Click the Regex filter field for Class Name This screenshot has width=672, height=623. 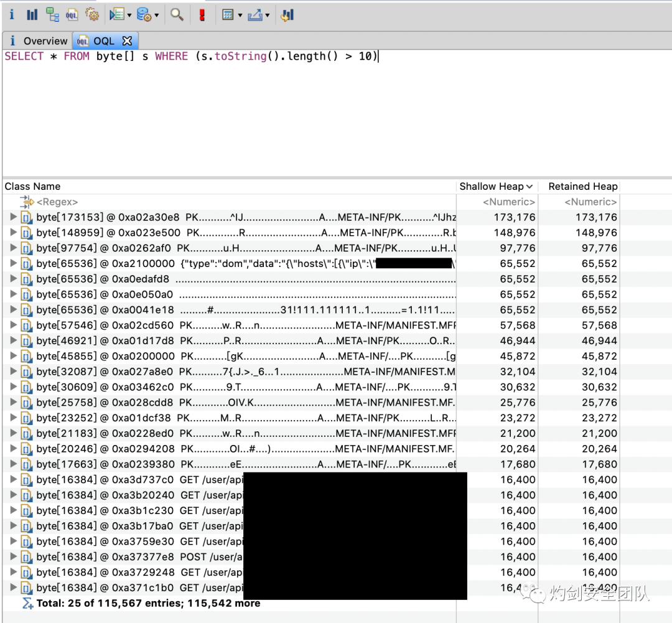57,202
